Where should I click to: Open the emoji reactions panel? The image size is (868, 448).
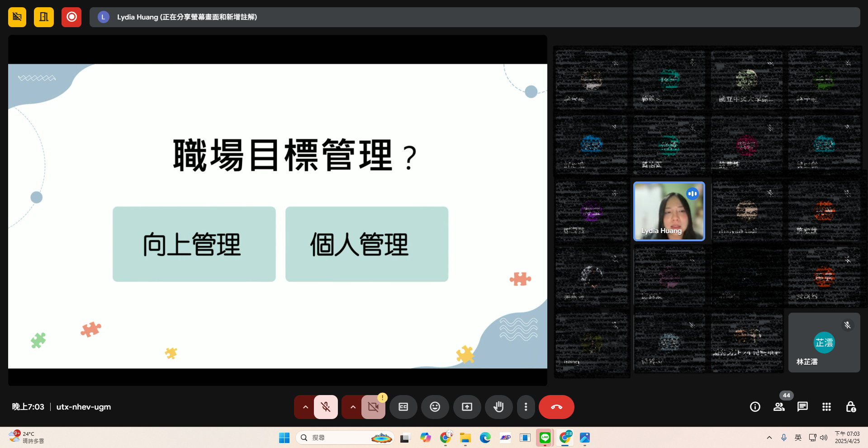[435, 406]
